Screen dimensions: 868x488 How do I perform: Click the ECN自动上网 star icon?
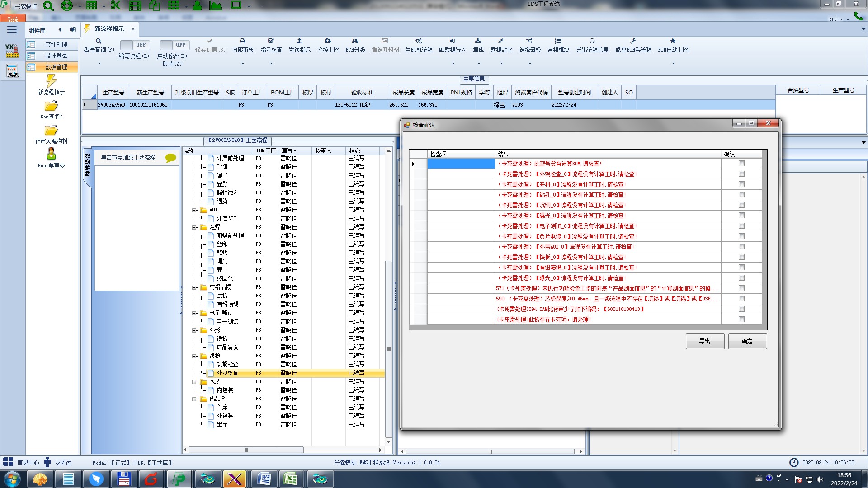click(673, 41)
